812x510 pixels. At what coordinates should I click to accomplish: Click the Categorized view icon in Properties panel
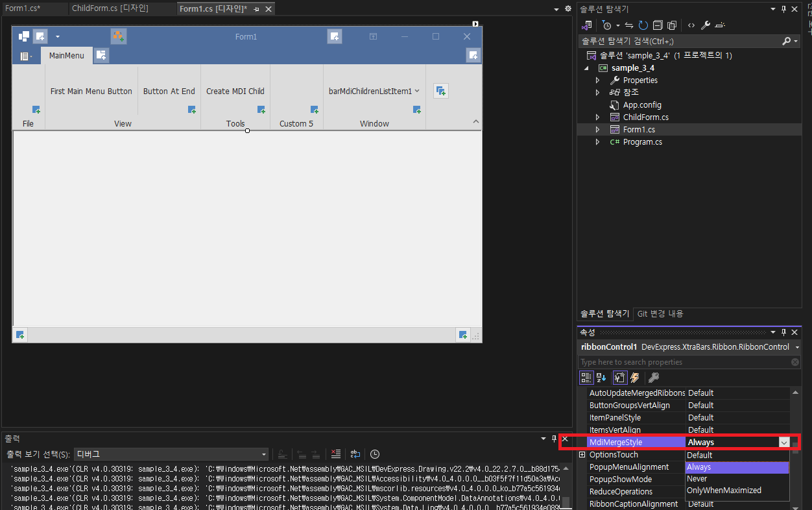point(586,378)
